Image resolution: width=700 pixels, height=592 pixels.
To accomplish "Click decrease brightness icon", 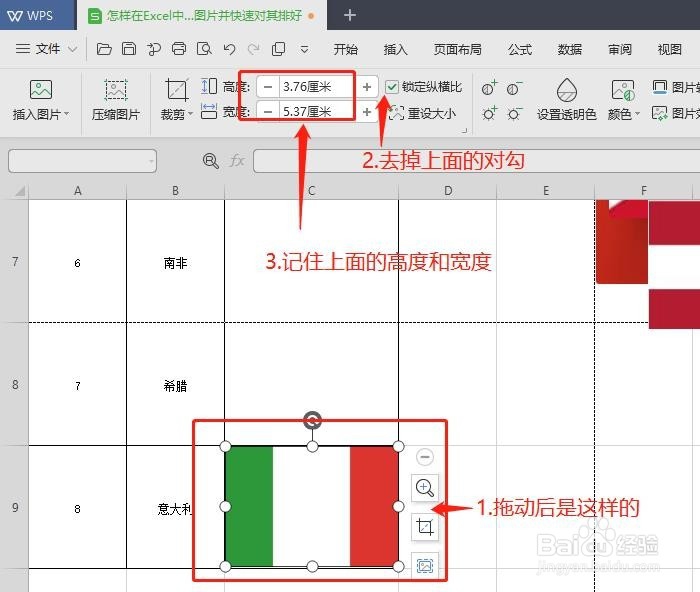I will [x=514, y=113].
